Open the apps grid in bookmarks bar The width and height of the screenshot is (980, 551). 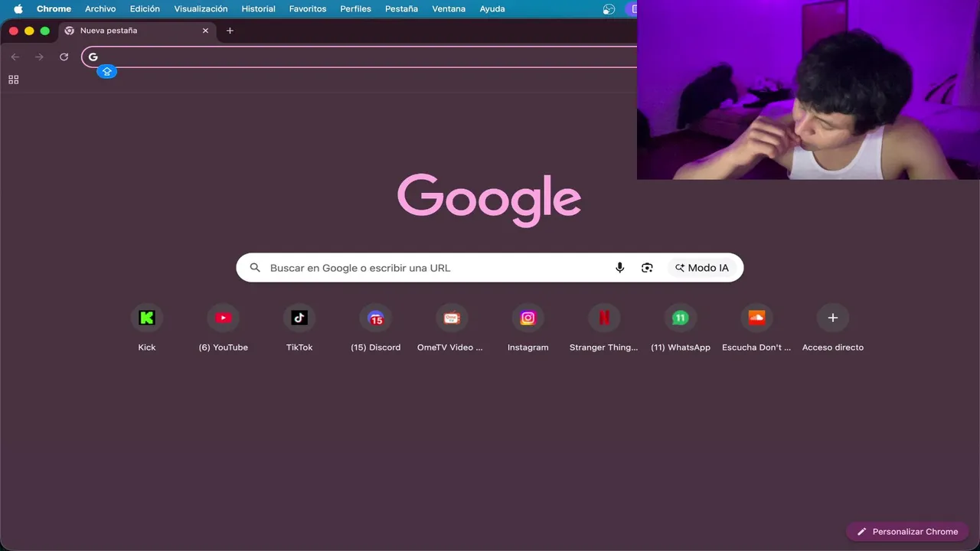click(13, 80)
